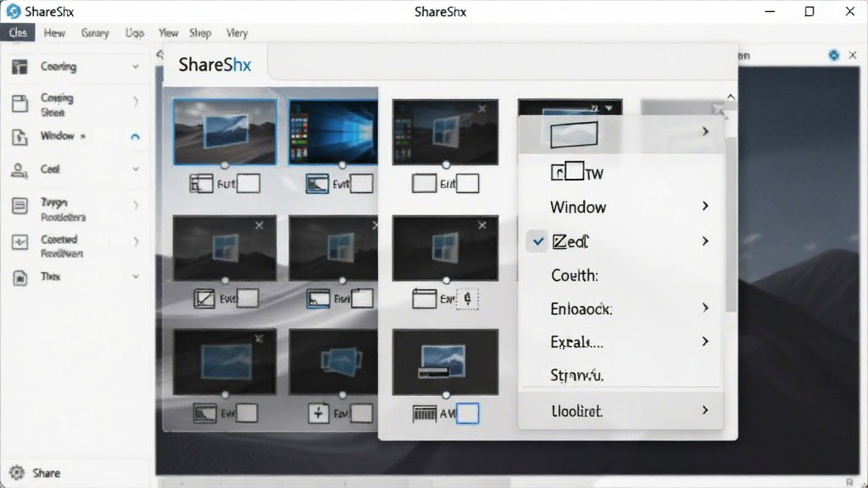Screen dimensions: 868x488
Task: Click the diagonal crop icon in middle row
Action: click(204, 299)
